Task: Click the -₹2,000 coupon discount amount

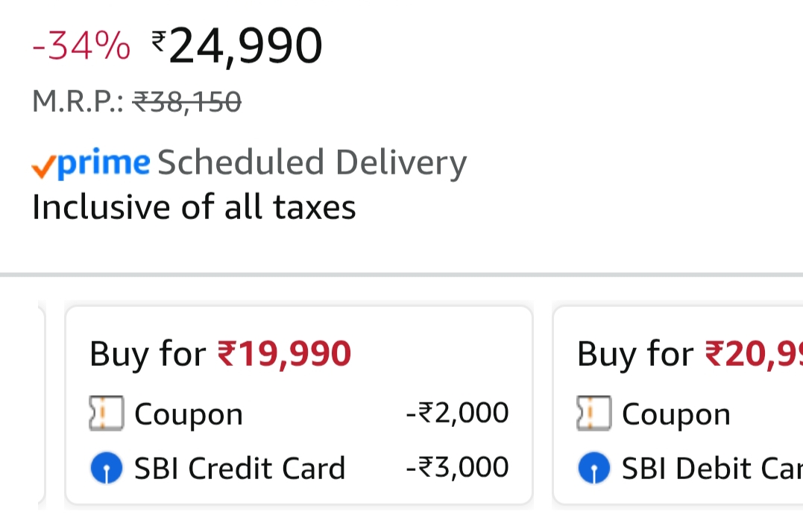Action: point(458,413)
